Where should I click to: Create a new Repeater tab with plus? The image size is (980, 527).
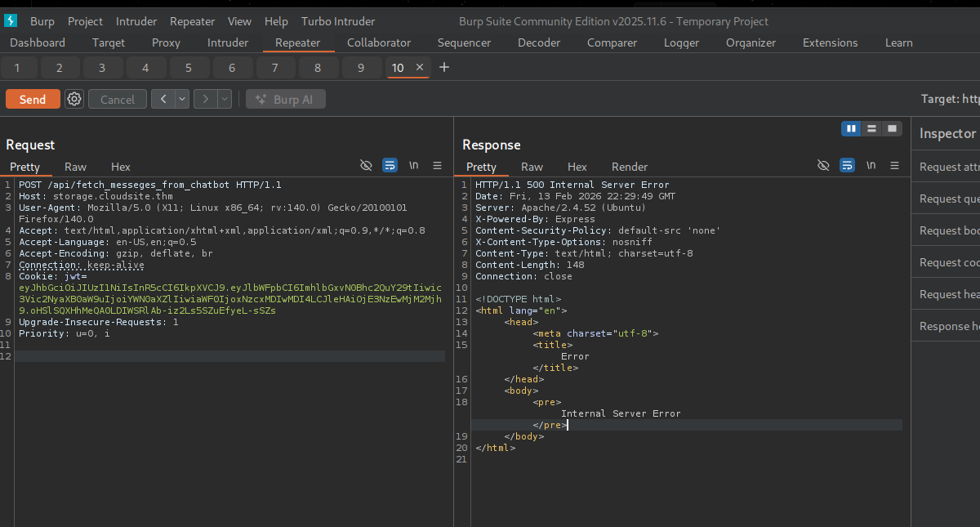[x=443, y=67]
